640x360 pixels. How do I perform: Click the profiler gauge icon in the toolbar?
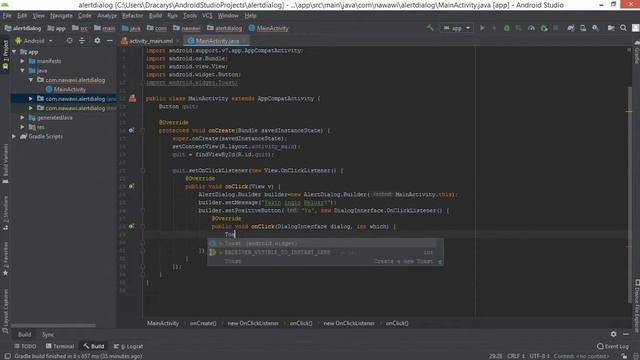(531, 28)
